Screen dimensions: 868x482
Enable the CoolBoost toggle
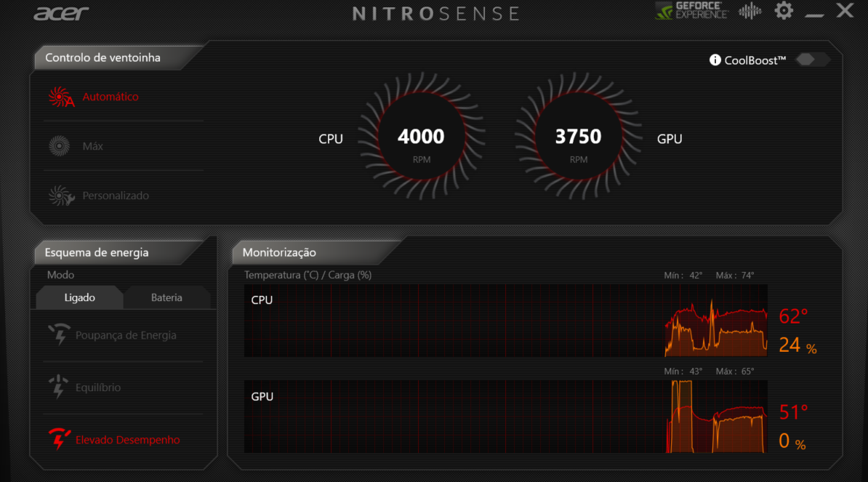(812, 60)
